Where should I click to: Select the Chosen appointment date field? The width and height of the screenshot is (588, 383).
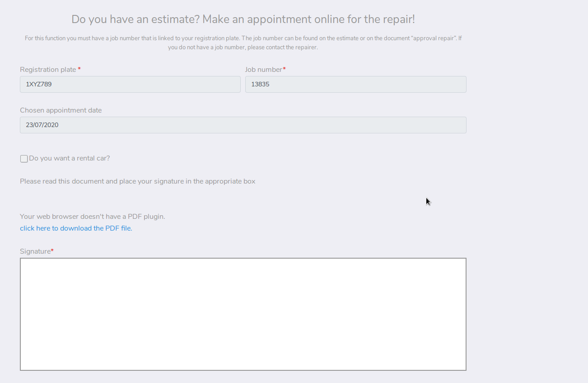click(243, 125)
